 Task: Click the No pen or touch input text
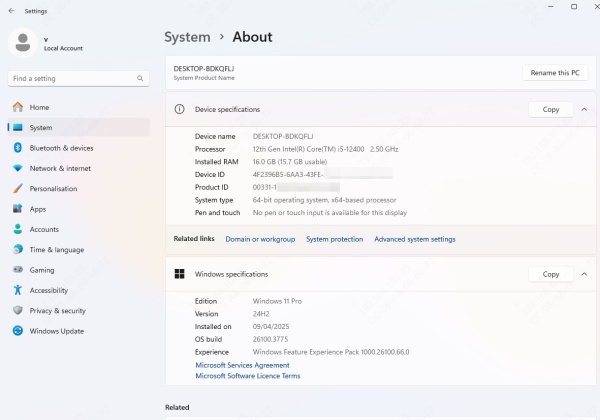click(x=329, y=212)
